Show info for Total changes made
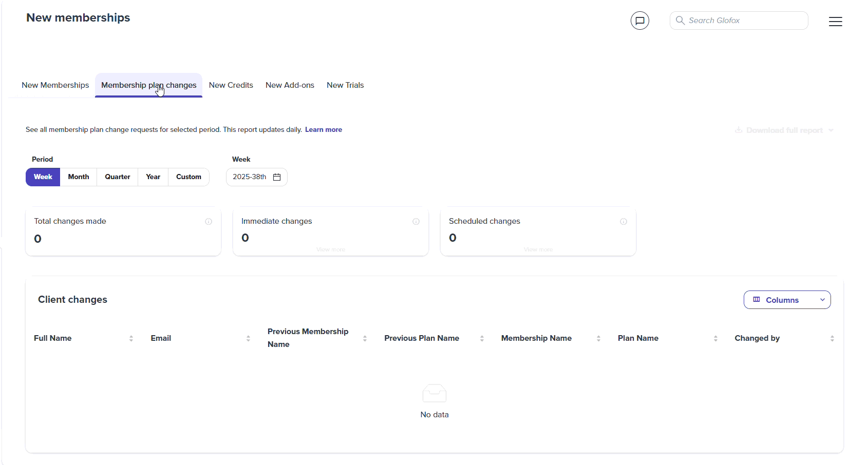 [209, 222]
